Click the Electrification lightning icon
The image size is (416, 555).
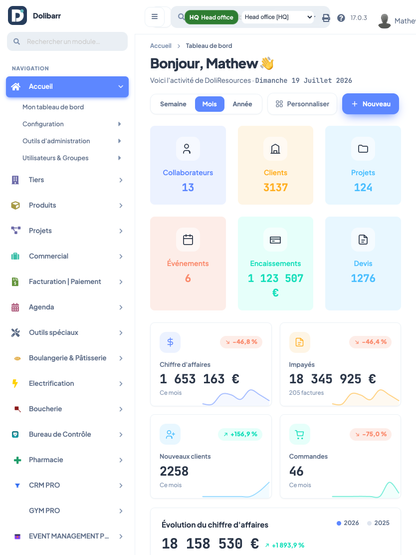[15, 383]
